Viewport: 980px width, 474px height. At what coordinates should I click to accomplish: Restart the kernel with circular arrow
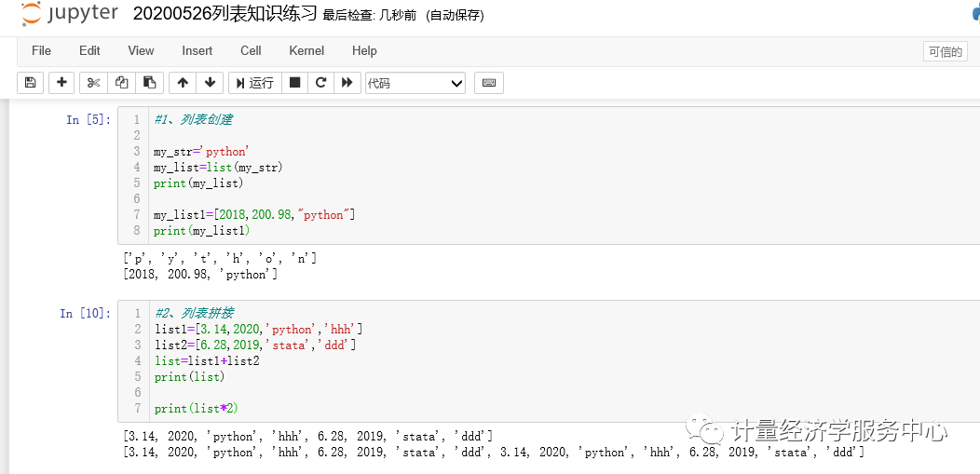[x=321, y=83]
